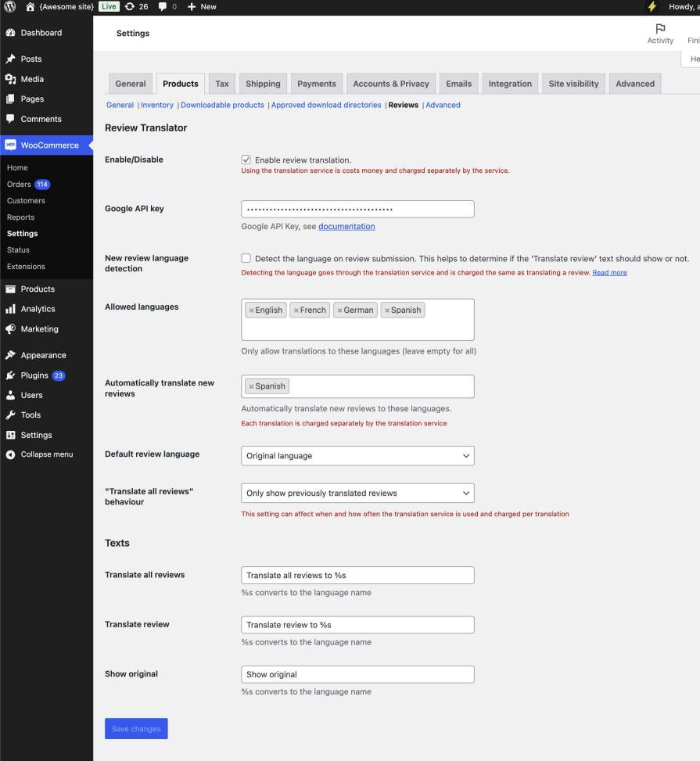The height and width of the screenshot is (761, 700).
Task: Open the Emails tab
Action: [459, 84]
